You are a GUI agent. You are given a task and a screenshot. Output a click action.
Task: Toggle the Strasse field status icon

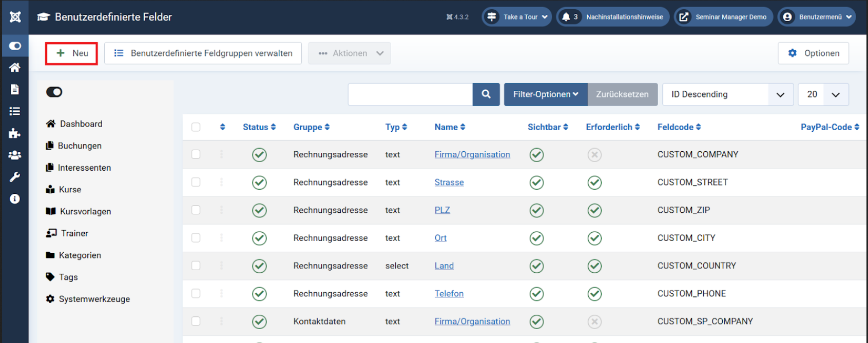point(259,183)
